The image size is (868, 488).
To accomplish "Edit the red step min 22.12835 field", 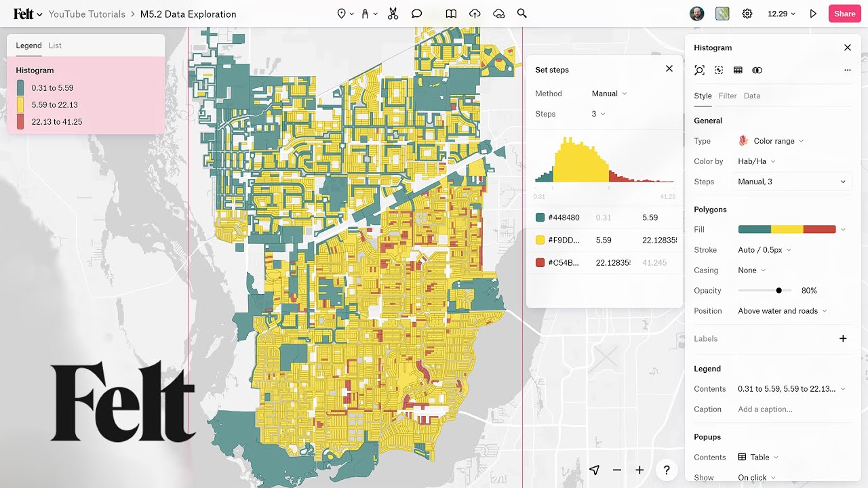I will coord(612,262).
